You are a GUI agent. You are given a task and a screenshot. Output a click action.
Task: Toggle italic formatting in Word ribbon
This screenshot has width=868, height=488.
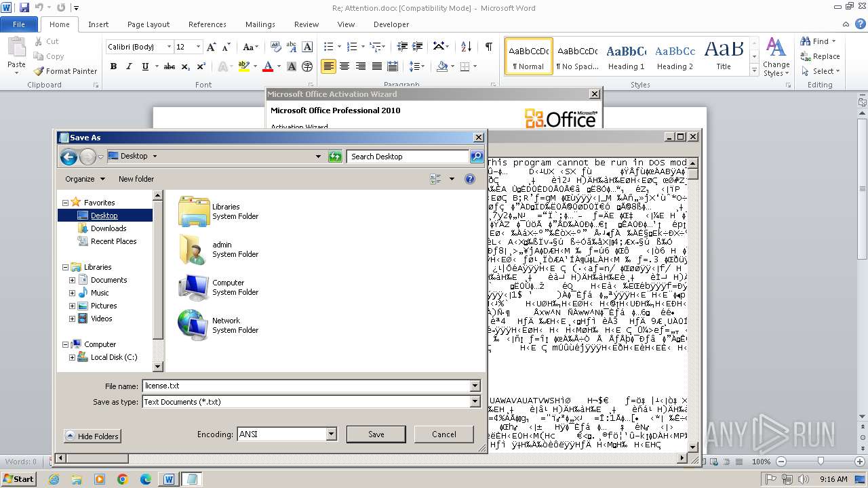[x=129, y=66]
